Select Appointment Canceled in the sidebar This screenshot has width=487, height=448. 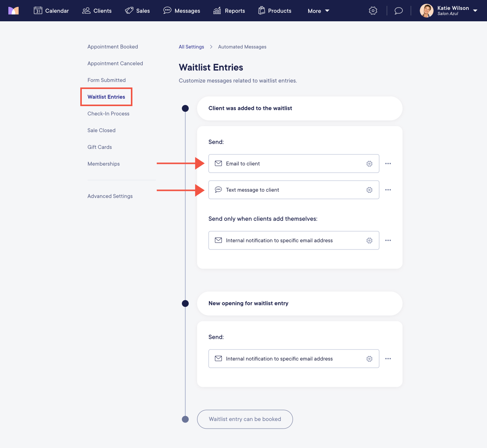tap(115, 63)
